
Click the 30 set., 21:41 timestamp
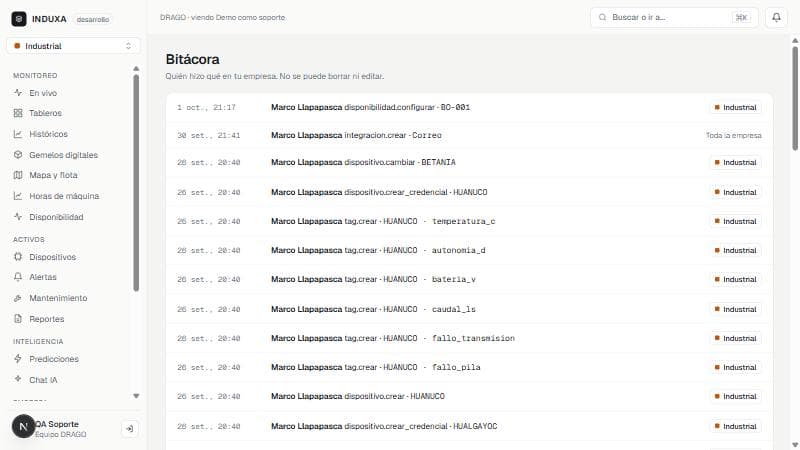[209, 135]
